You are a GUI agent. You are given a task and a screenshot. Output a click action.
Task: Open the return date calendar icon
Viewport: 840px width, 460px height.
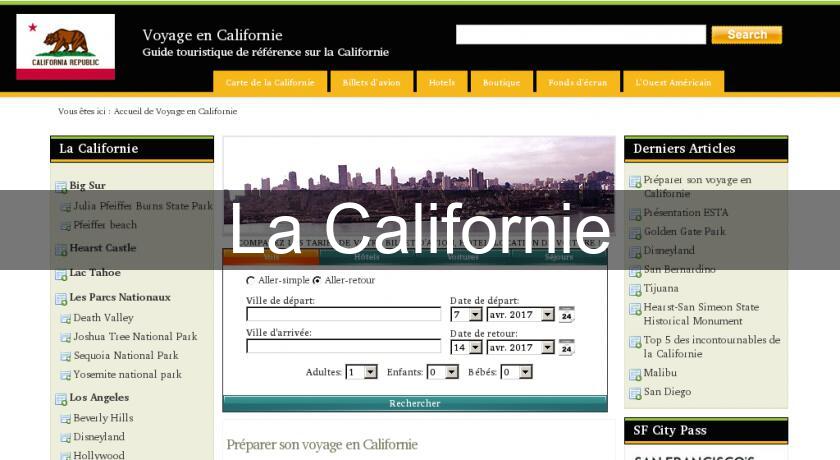566,348
